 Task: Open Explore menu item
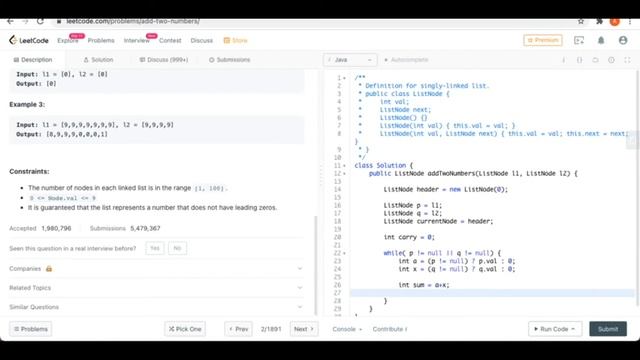pos(68,40)
